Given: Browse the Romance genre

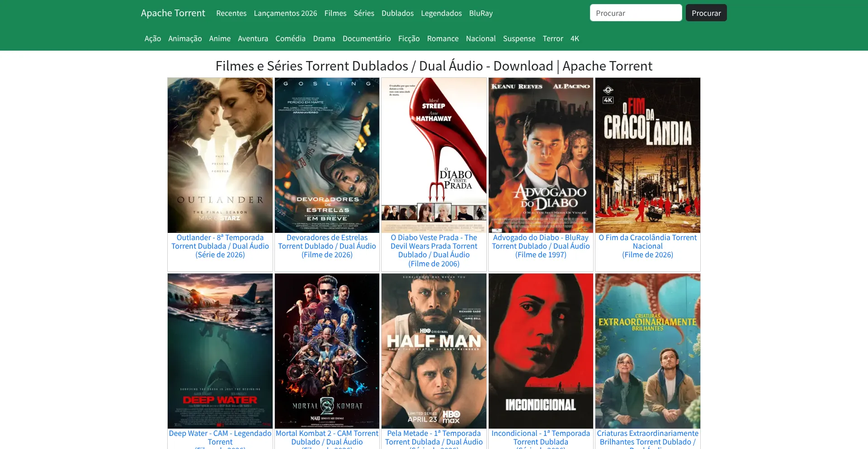Looking at the screenshot, I should [443, 38].
